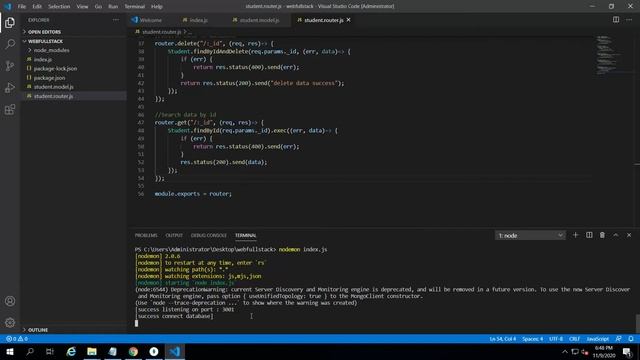Open the terminal selector dropdown '1: node'

point(530,236)
